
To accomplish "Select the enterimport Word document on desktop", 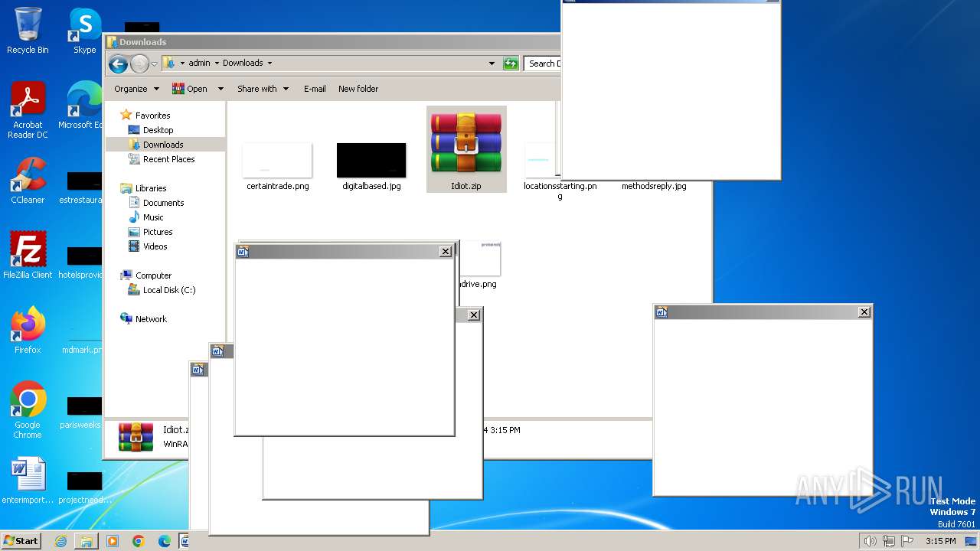I will [x=28, y=481].
